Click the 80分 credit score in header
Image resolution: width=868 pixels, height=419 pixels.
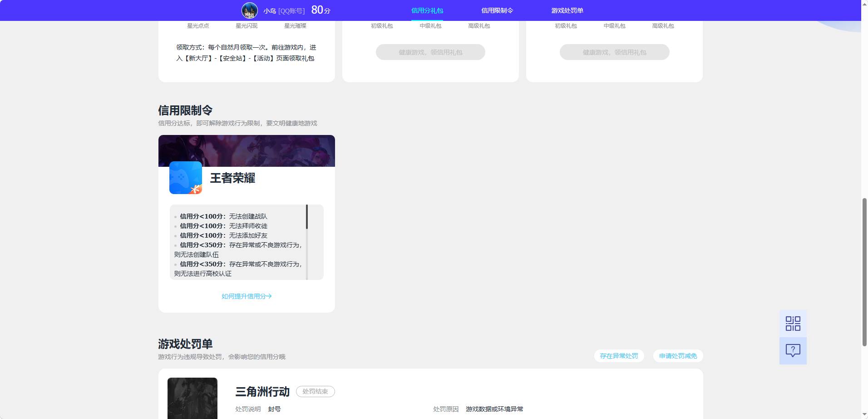point(321,10)
